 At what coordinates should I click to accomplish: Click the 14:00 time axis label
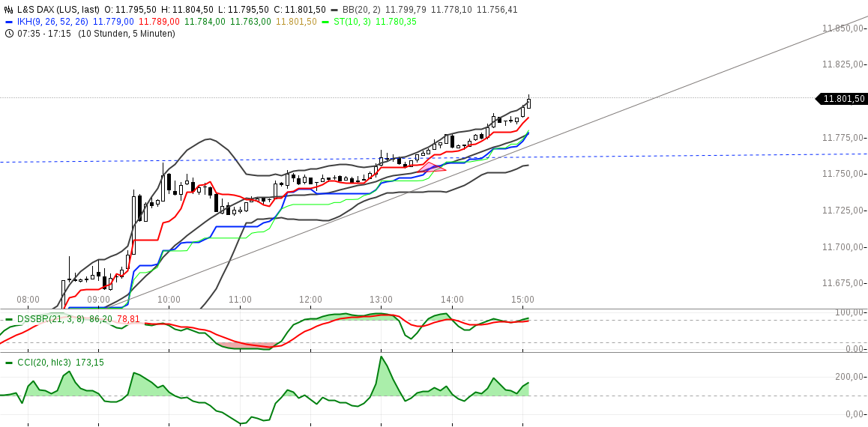(452, 300)
